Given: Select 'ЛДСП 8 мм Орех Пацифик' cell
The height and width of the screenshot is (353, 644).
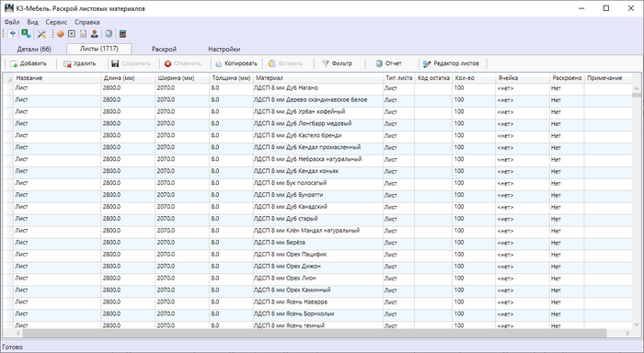Looking at the screenshot, I should click(x=318, y=255).
